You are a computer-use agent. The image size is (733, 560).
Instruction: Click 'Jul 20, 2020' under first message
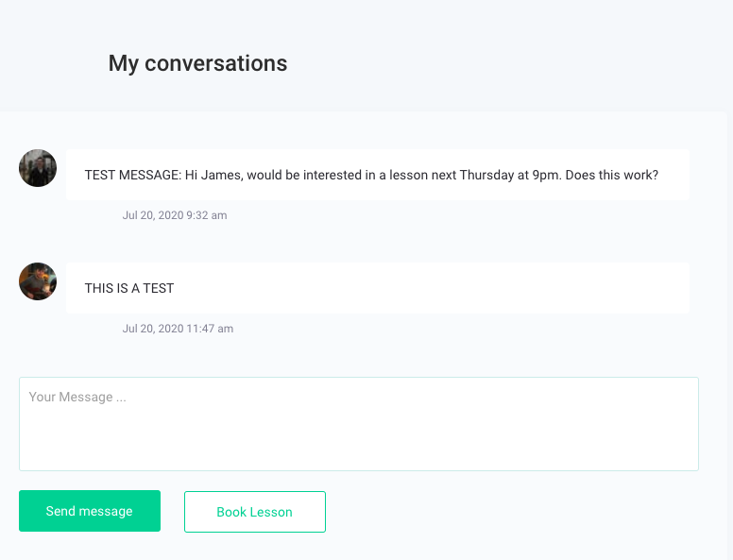[153, 215]
